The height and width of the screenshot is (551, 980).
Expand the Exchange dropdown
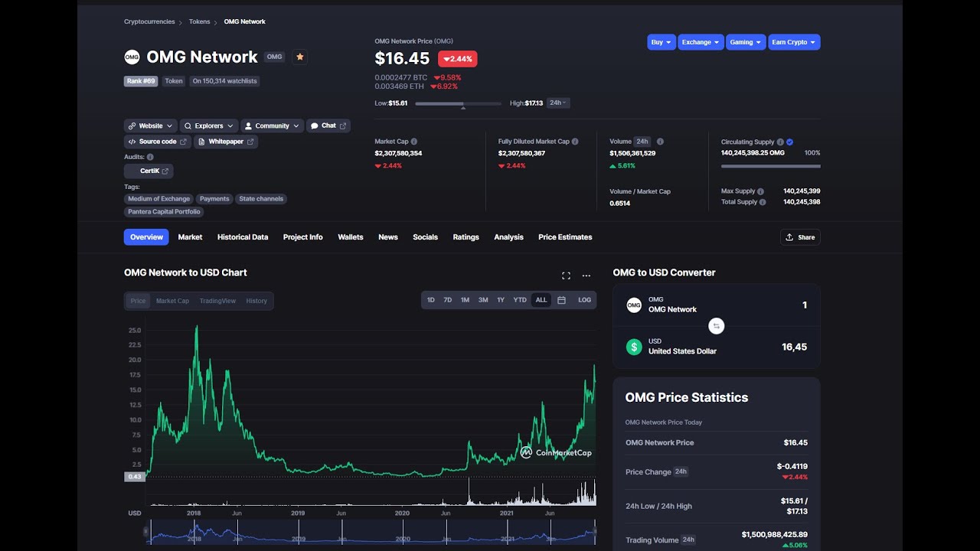[701, 42]
